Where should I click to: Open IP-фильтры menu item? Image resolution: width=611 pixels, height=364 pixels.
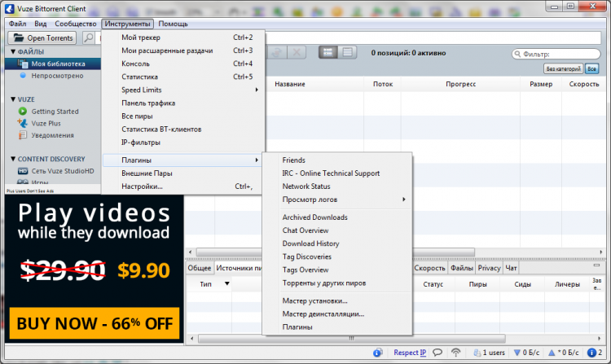[183, 143]
